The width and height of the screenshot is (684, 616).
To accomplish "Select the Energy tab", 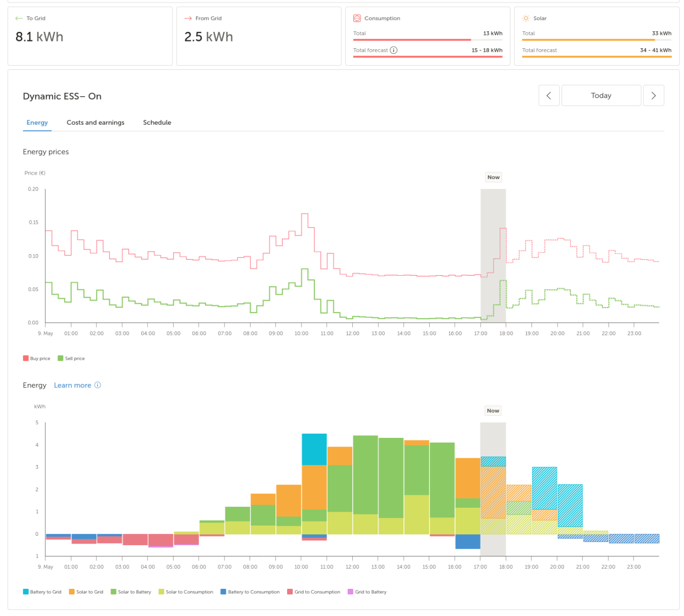I will coord(37,123).
